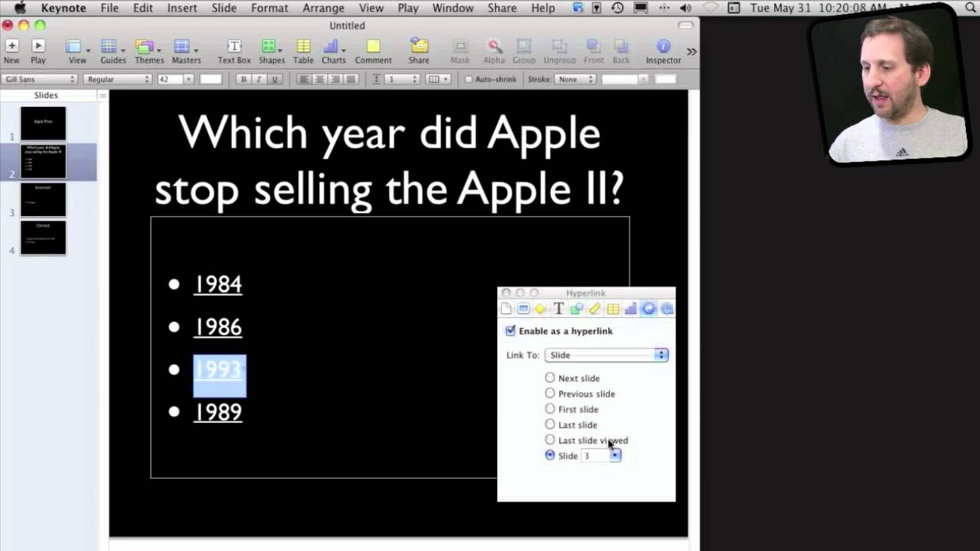Open the File menu
Screen dimensions: 980x551
click(x=109, y=8)
